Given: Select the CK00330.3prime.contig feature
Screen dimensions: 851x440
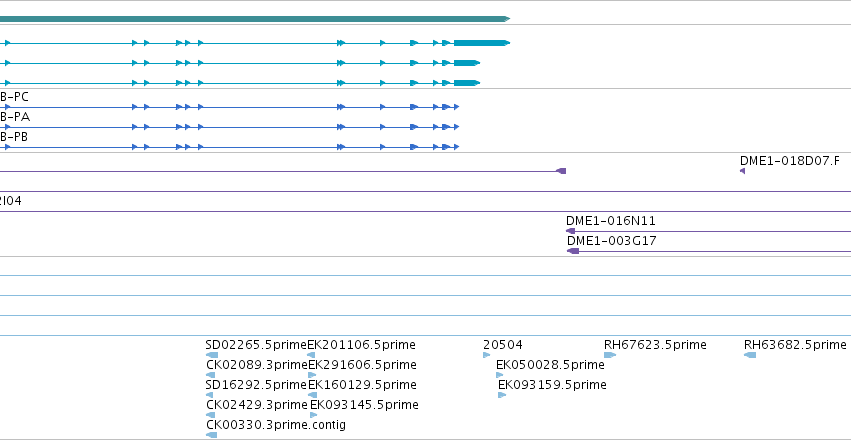Looking at the screenshot, I should [276, 425].
